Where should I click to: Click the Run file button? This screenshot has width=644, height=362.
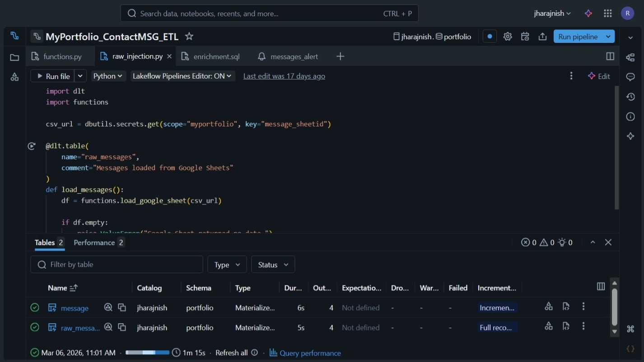53,76
